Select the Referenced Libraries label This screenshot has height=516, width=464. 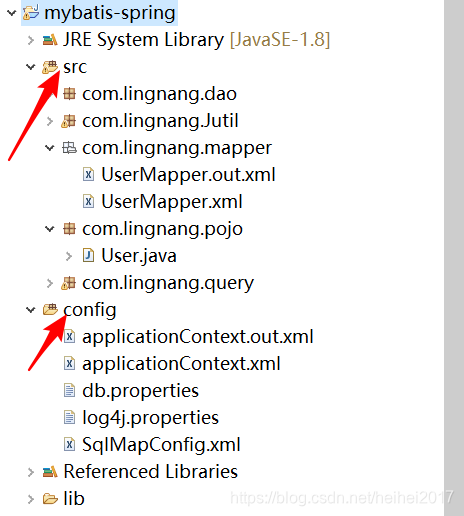pyautogui.click(x=151, y=472)
